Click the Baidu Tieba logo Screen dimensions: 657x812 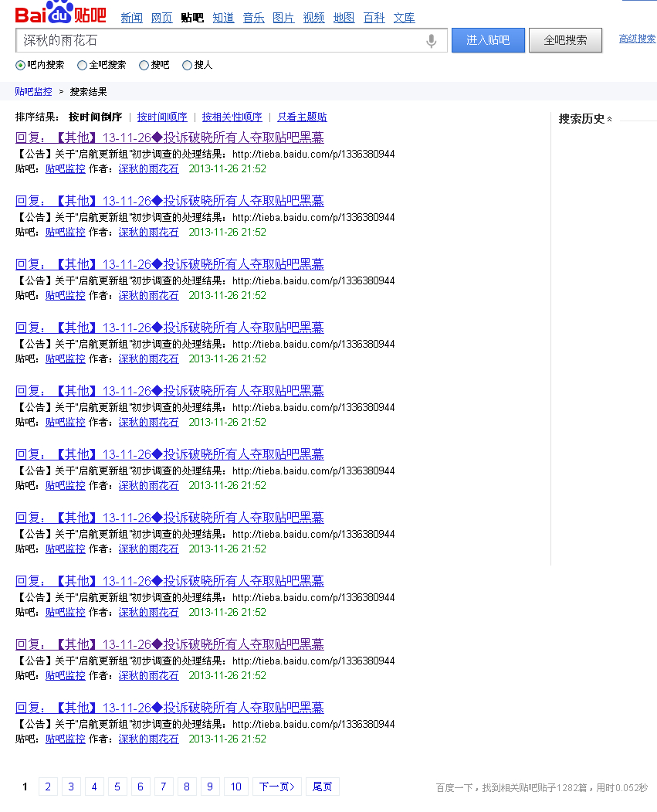pyautogui.click(x=60, y=13)
